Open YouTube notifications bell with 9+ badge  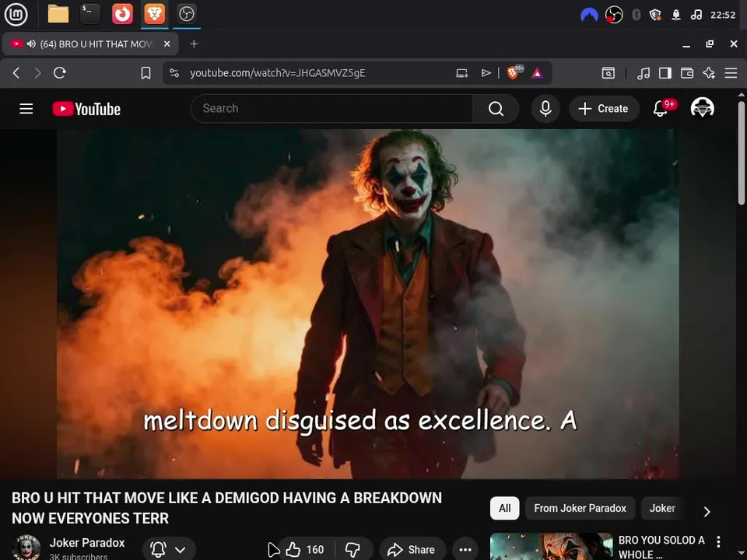[x=663, y=107]
